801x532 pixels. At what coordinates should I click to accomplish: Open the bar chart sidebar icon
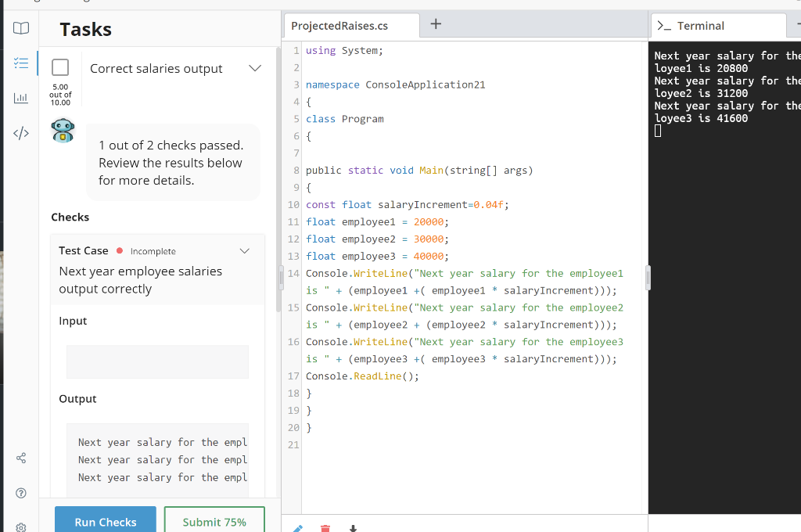coord(20,98)
